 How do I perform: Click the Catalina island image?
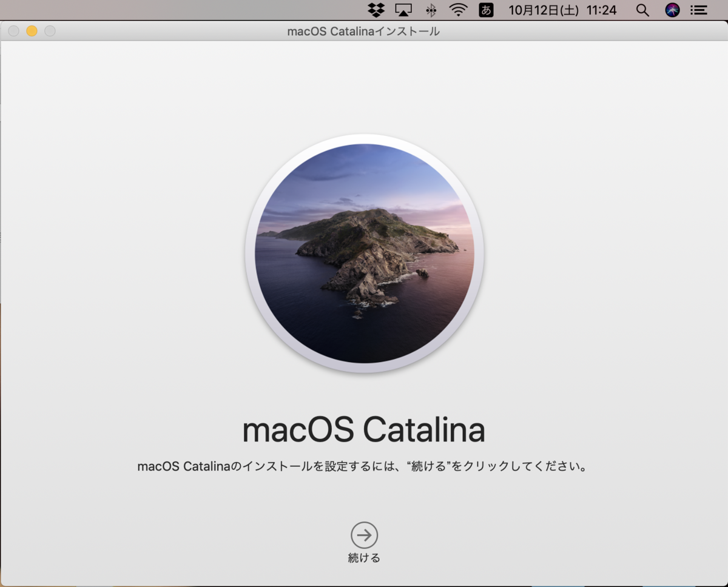coord(364,253)
